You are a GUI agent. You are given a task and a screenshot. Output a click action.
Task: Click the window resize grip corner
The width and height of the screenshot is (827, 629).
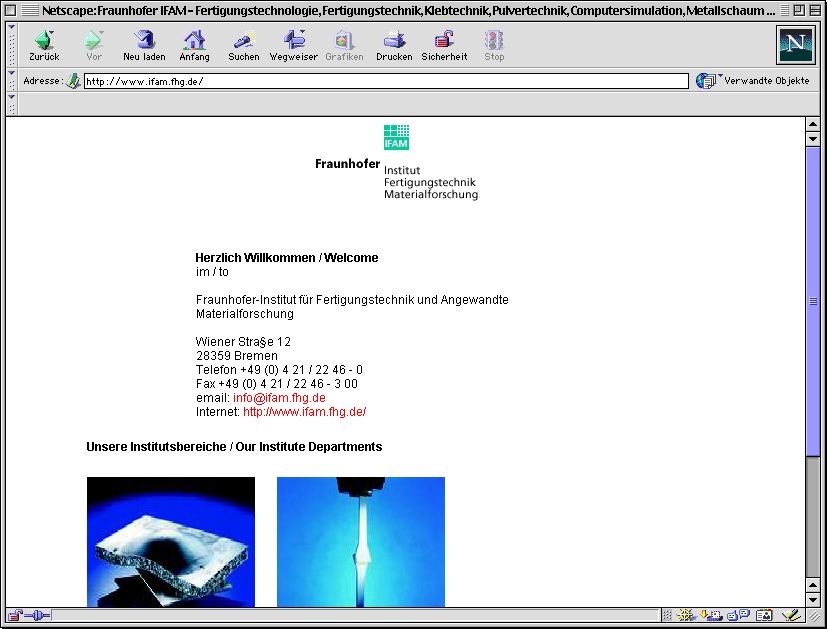tap(814, 615)
